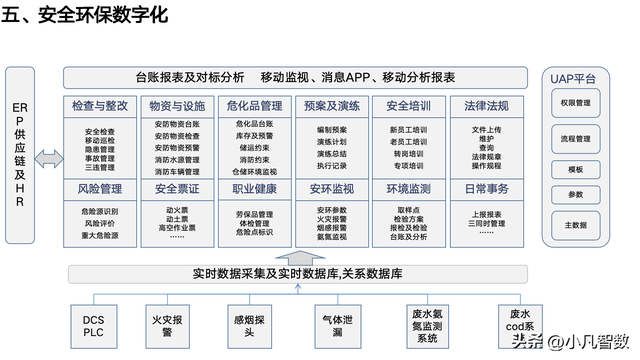Click 安防物资台账 entry

[x=177, y=124]
